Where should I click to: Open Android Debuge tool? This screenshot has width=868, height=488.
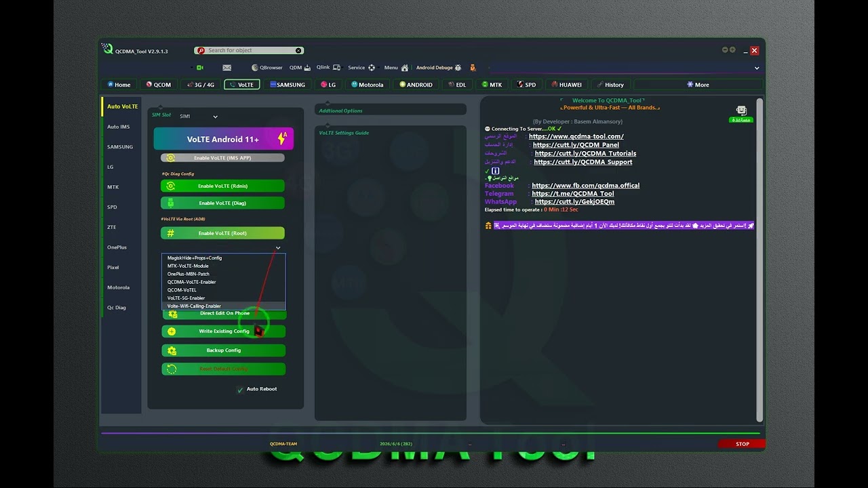[439, 68]
